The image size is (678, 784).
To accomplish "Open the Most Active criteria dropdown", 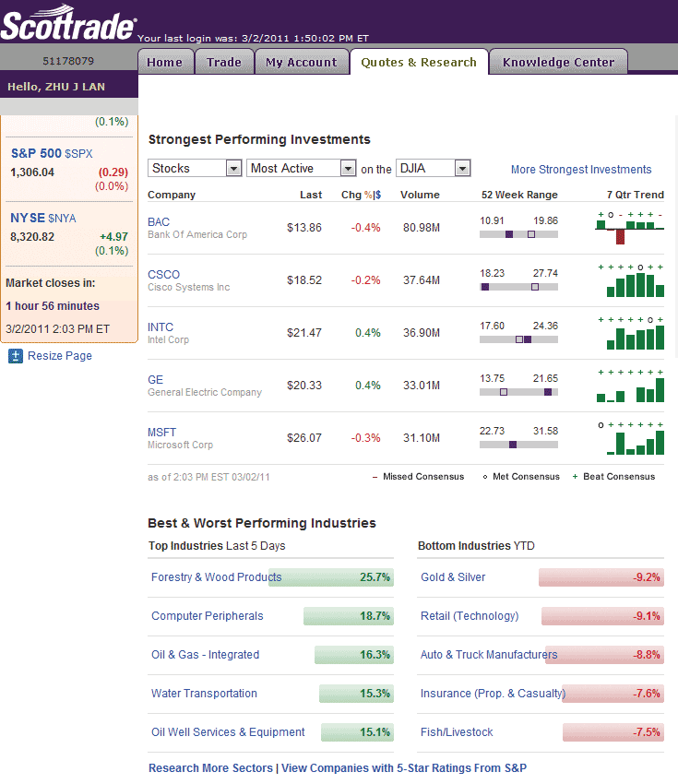I will 302,168.
